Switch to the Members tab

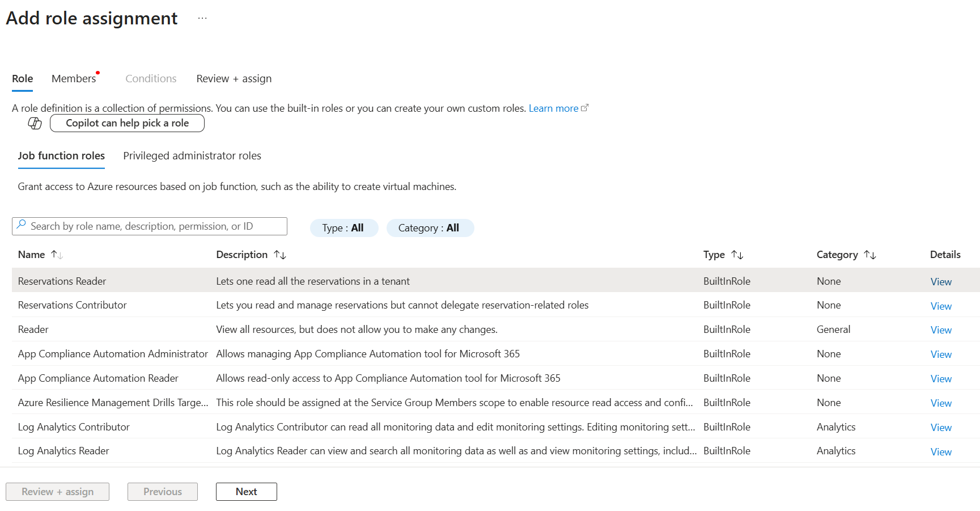pos(74,79)
